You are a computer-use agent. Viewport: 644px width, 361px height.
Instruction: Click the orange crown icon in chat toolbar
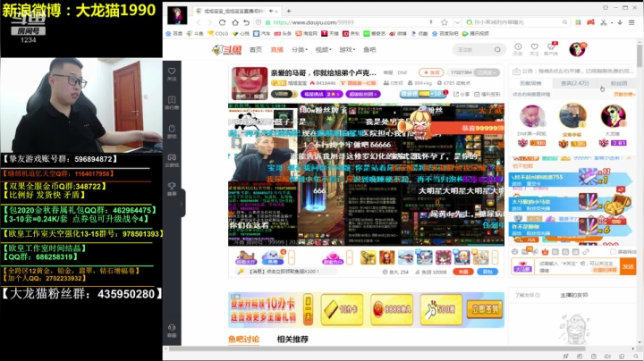pyautogui.click(x=545, y=251)
